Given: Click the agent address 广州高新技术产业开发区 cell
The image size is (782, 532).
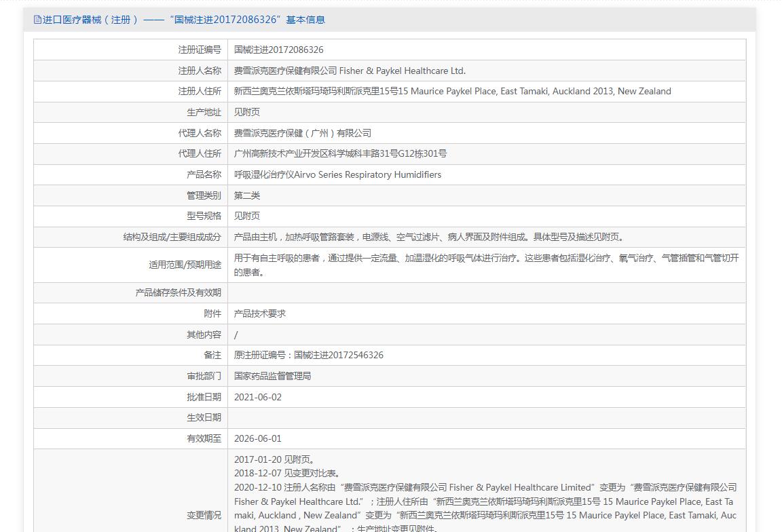Looking at the screenshot, I should tap(340, 153).
